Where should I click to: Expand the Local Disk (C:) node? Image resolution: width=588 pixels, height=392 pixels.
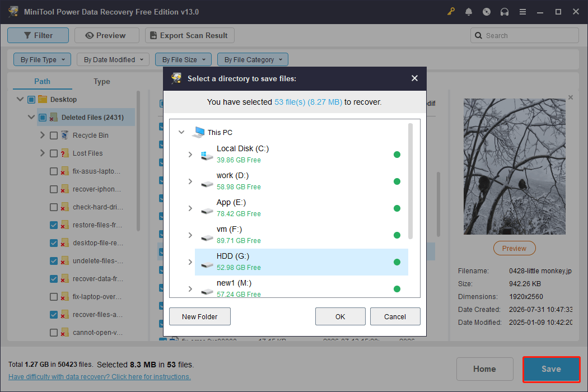click(190, 155)
